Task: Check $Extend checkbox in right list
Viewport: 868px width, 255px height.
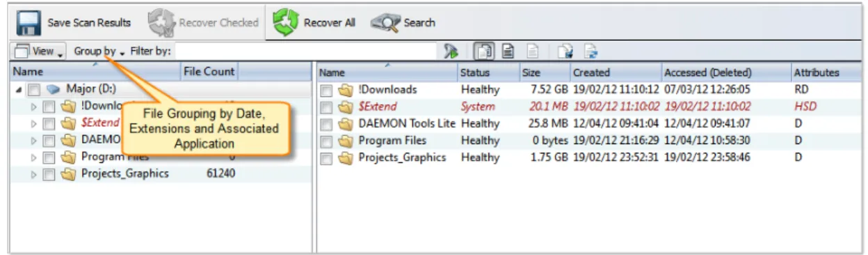Action: click(326, 107)
